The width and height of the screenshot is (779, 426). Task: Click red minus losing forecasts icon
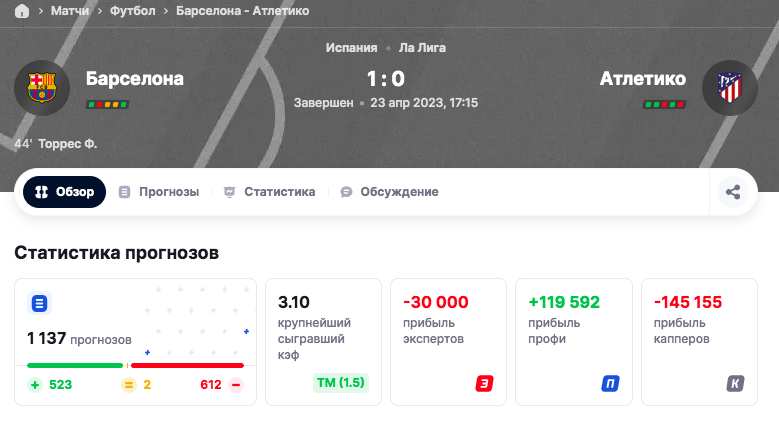click(236, 385)
